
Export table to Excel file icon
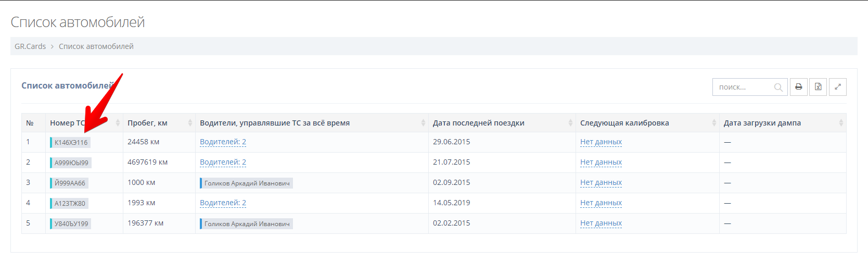pyautogui.click(x=818, y=87)
